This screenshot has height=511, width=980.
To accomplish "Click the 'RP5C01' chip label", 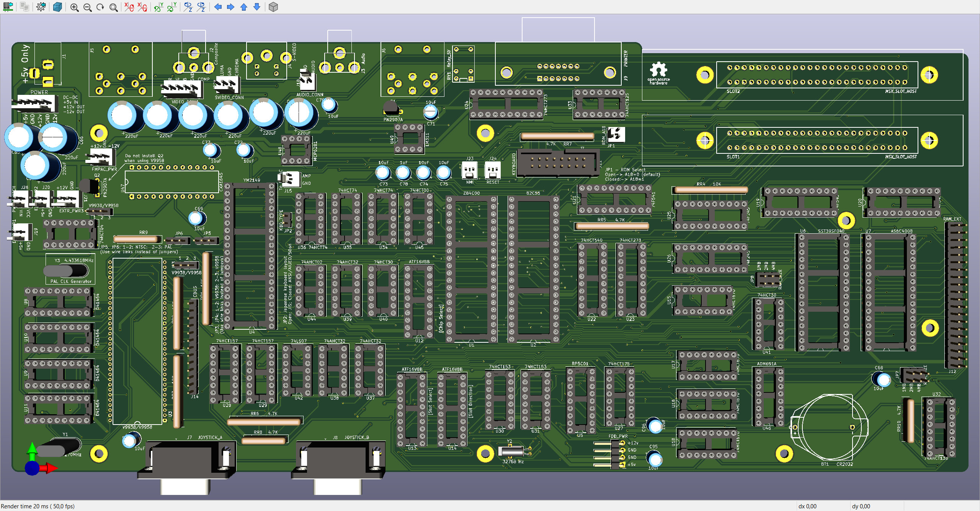I will (580, 364).
